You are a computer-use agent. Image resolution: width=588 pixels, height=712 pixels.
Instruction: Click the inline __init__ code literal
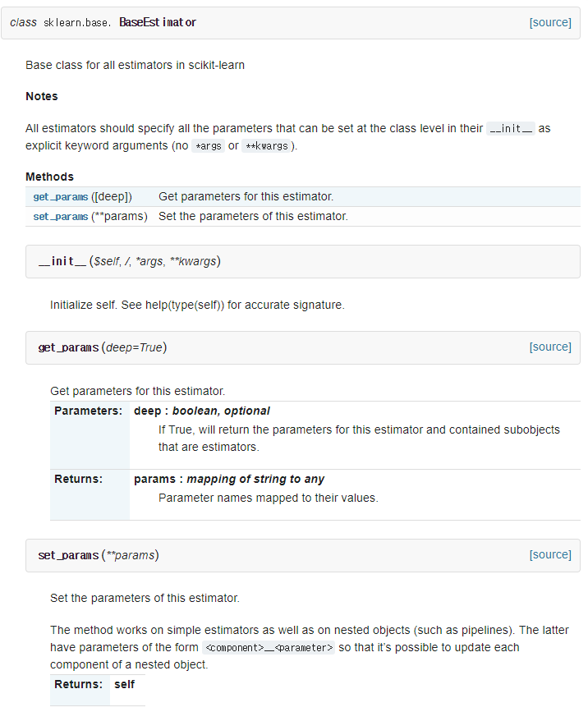point(511,128)
